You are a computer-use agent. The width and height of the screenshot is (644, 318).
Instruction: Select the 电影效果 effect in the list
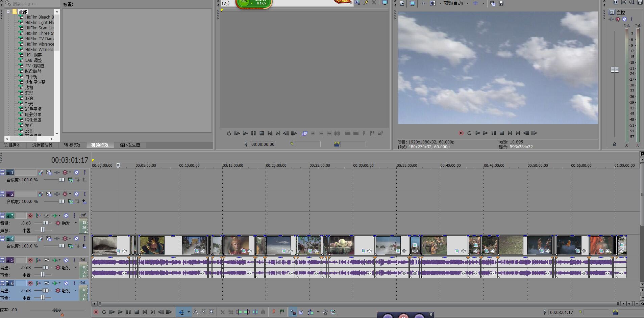(x=33, y=114)
